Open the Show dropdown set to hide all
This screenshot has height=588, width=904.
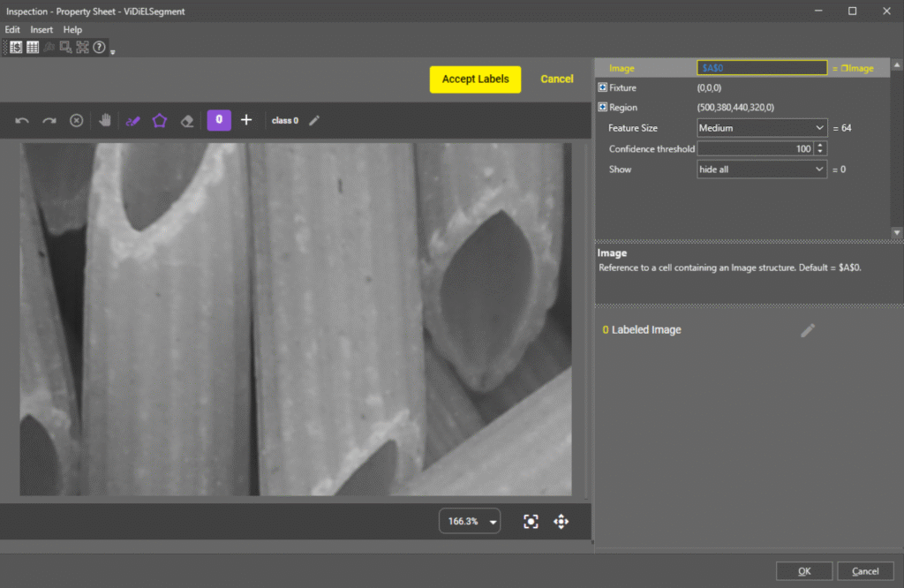(x=761, y=170)
